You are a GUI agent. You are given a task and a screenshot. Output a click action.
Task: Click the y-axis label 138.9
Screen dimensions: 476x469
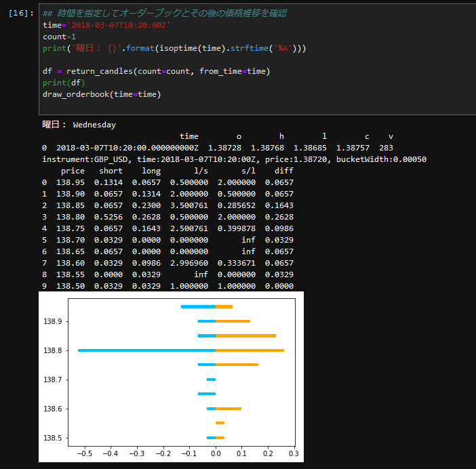(x=52, y=321)
